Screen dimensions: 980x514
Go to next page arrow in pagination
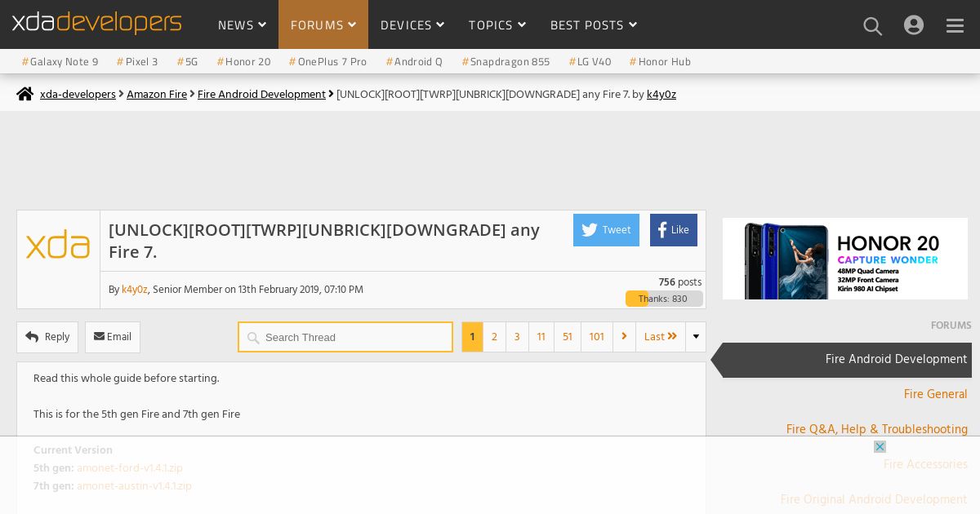point(624,337)
